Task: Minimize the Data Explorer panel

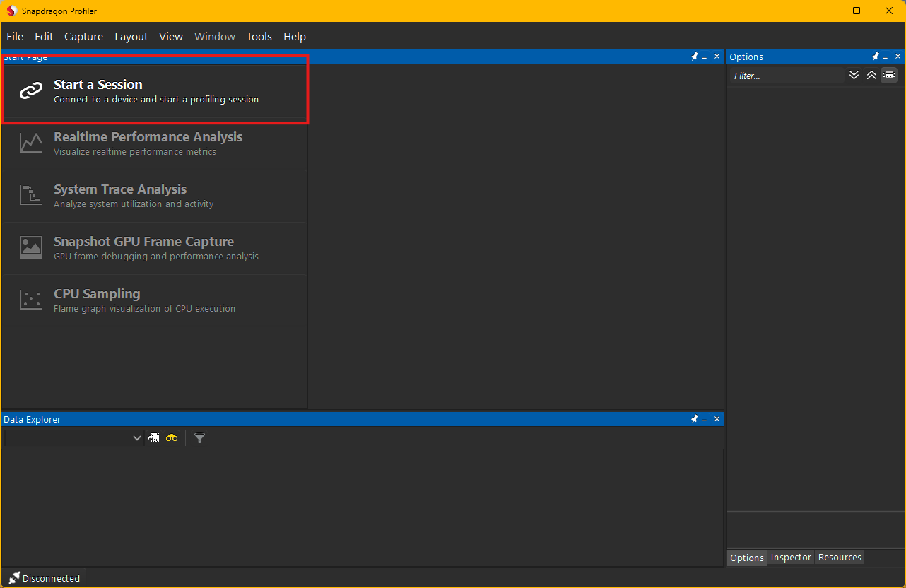Action: tap(705, 419)
